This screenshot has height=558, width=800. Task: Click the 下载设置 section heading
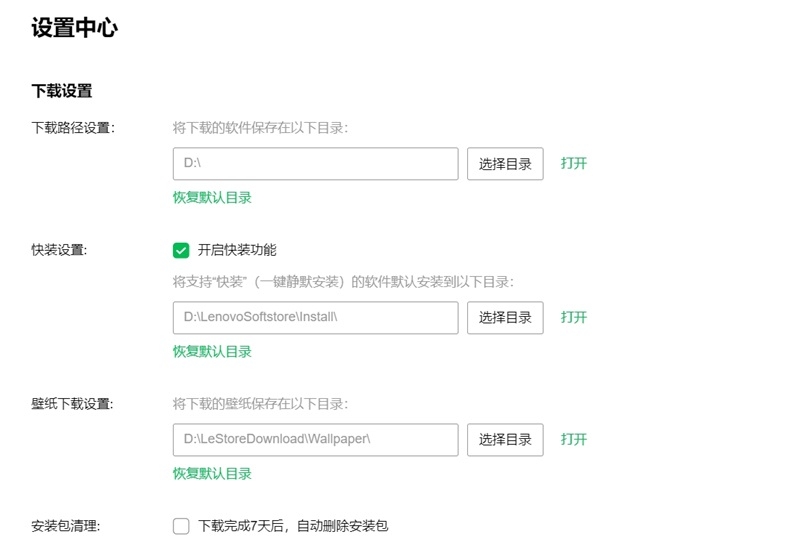62,91
